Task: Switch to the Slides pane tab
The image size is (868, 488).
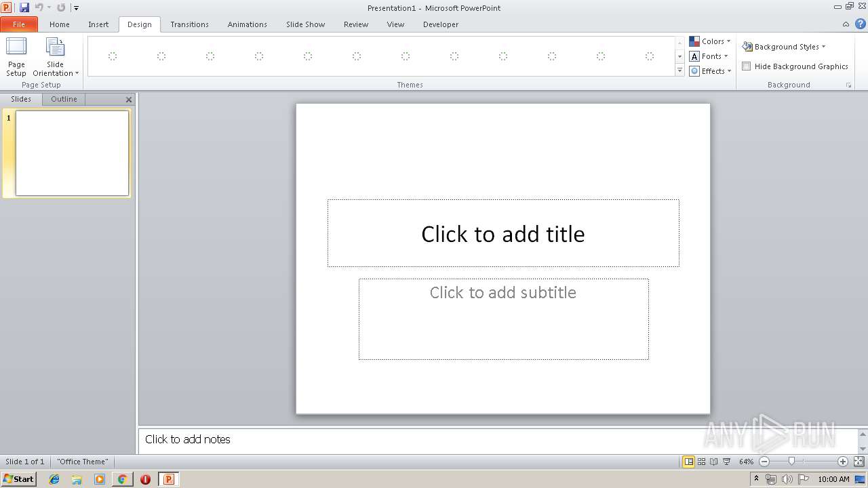Action: 21,99
